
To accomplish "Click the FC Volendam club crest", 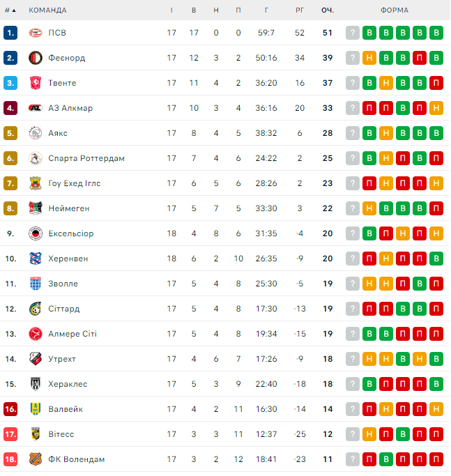I will (36, 459).
